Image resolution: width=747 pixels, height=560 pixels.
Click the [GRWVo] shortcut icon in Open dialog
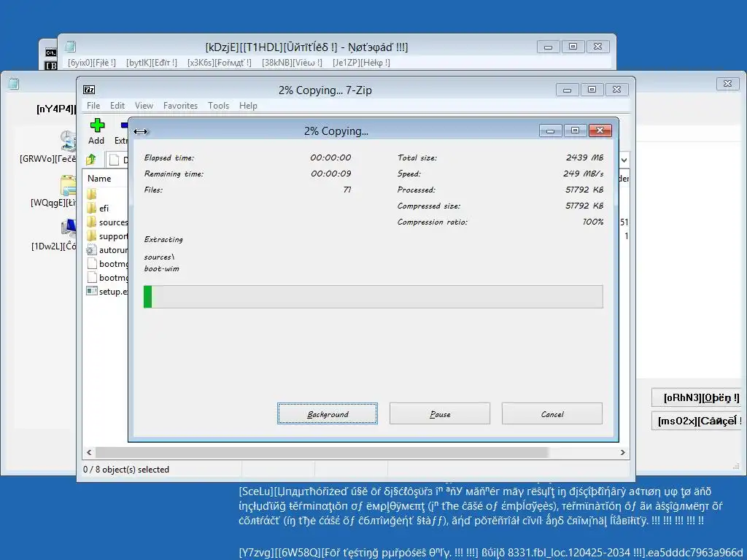(x=69, y=142)
